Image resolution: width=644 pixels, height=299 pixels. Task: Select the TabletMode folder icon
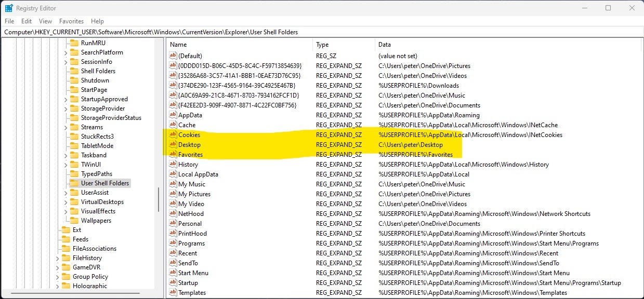(74, 146)
